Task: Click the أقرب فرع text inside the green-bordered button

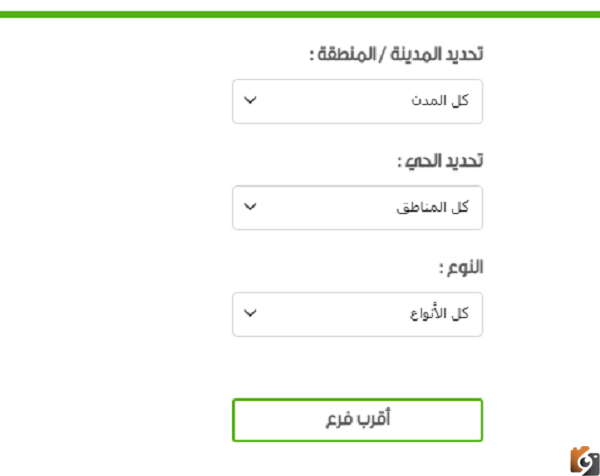Action: click(x=358, y=419)
